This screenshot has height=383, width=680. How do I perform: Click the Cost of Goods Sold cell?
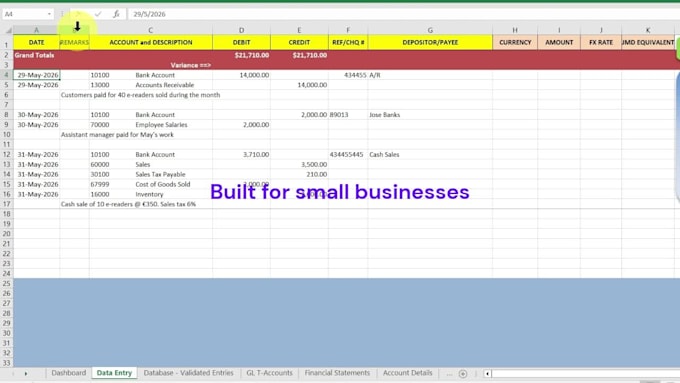pyautogui.click(x=163, y=184)
